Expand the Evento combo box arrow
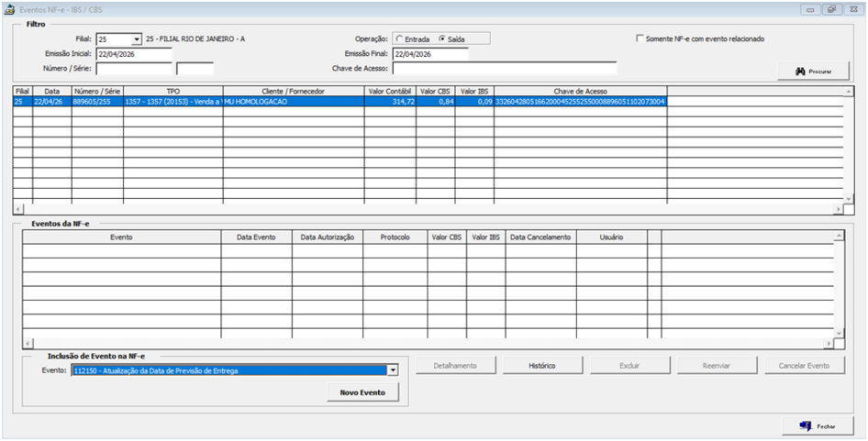Image resolution: width=868 pixels, height=441 pixels. tap(393, 370)
